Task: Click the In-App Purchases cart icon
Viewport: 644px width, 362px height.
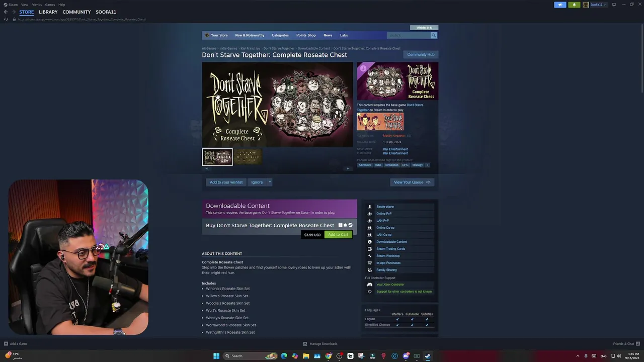Action: [370, 263]
